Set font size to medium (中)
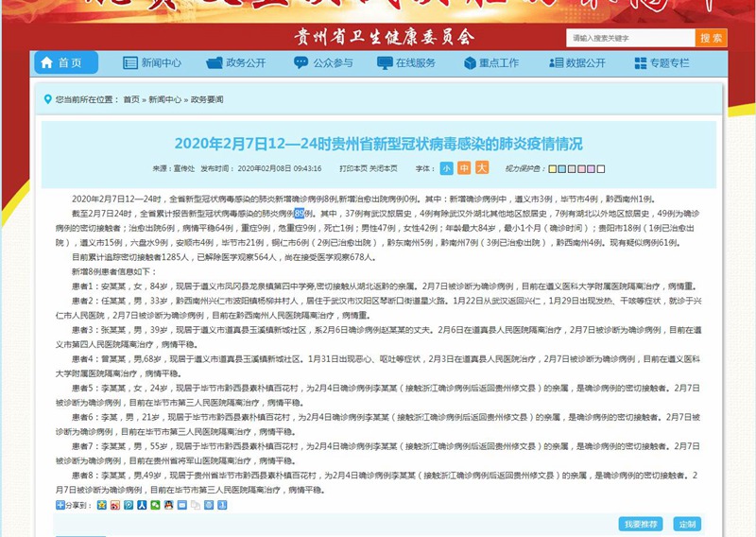 pos(464,167)
